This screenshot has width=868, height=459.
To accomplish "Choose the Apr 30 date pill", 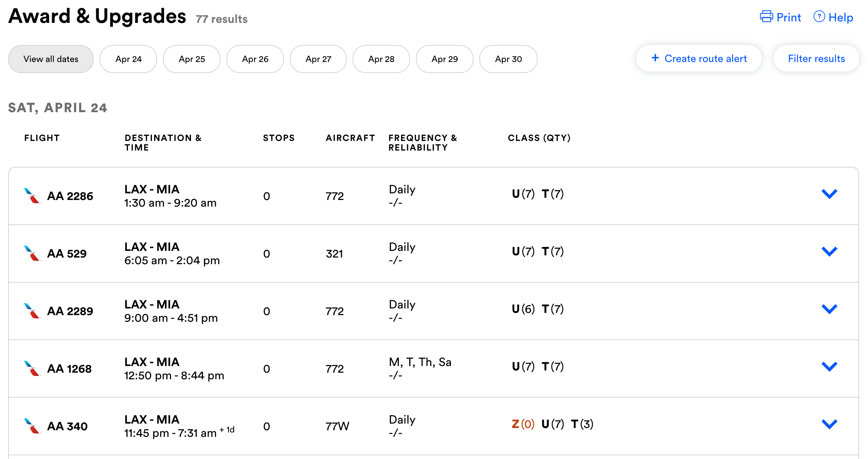I will [x=508, y=59].
